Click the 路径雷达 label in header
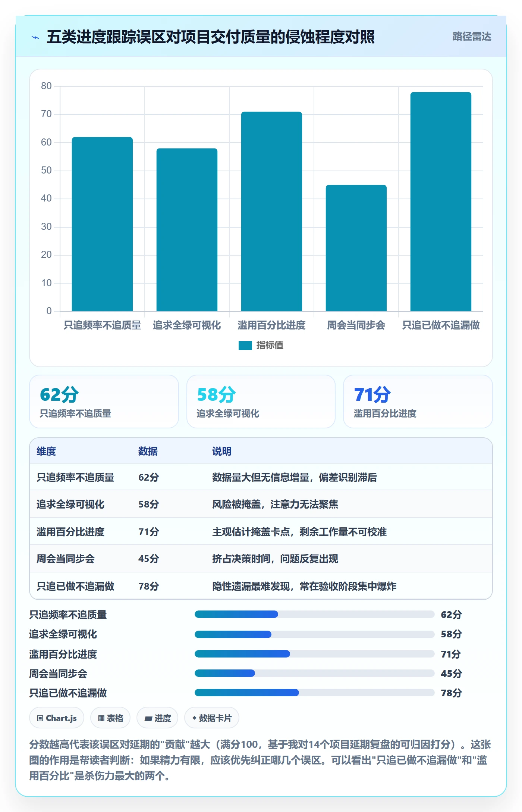Viewport: 522px width, 812px height. [x=472, y=37]
